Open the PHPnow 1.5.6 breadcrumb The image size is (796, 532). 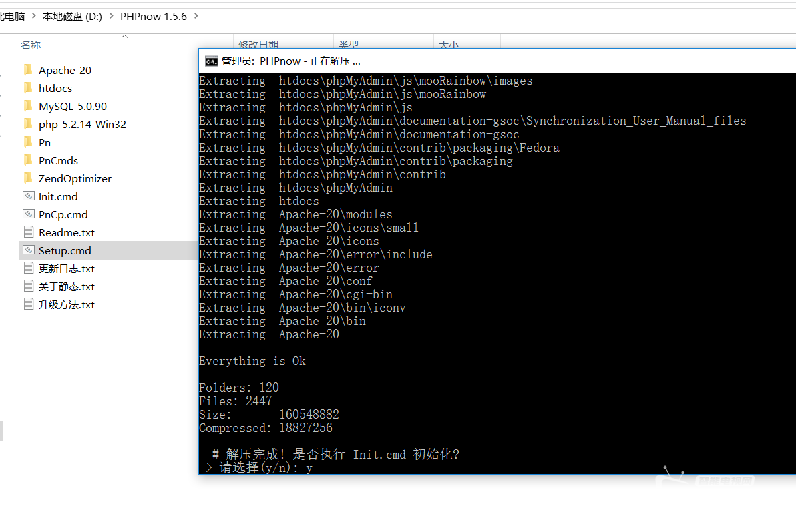(x=154, y=16)
